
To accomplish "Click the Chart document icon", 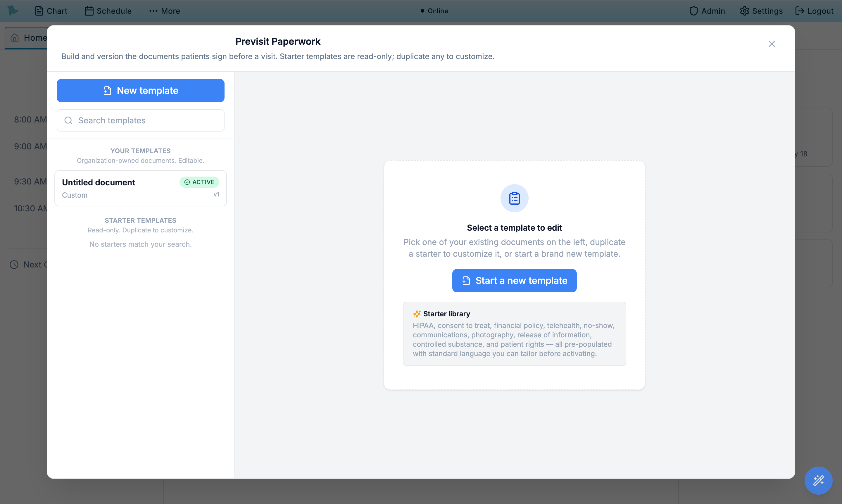I will point(39,11).
